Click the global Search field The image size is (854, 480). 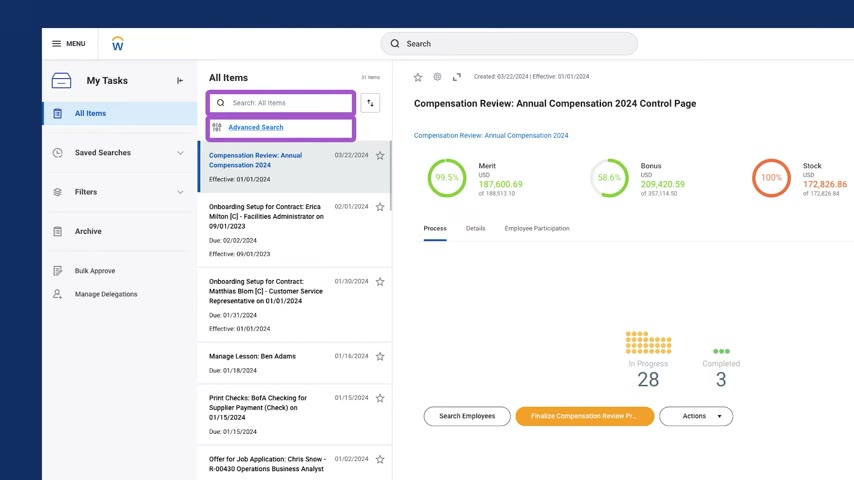pyautogui.click(x=509, y=44)
